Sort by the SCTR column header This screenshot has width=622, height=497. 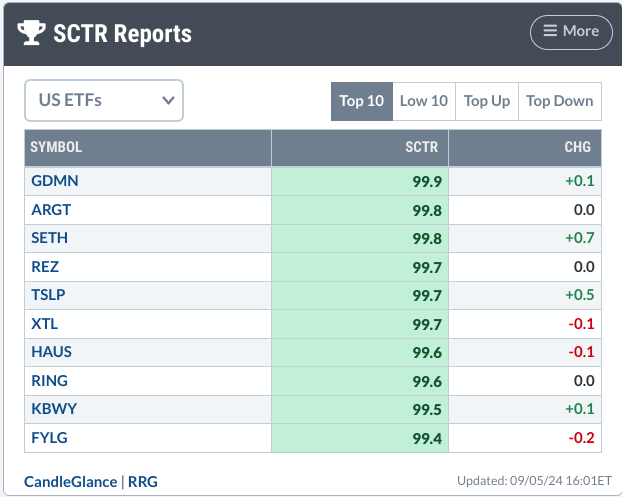[x=420, y=148]
